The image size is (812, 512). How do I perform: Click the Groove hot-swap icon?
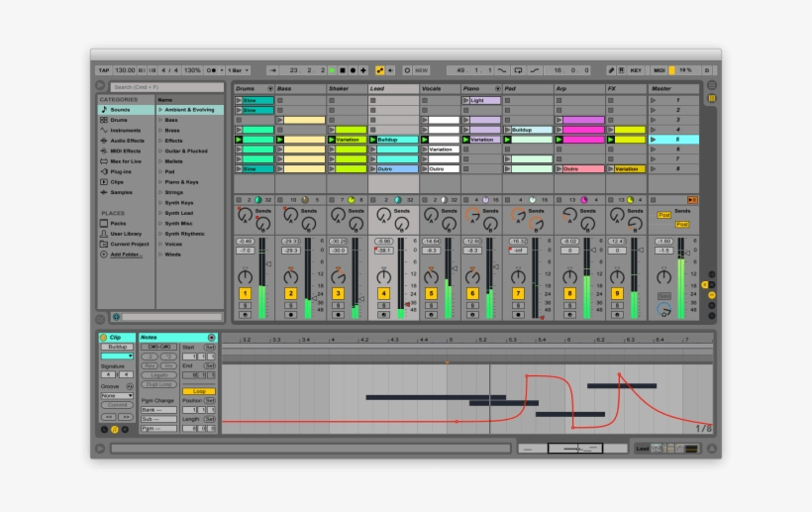pos(130,386)
